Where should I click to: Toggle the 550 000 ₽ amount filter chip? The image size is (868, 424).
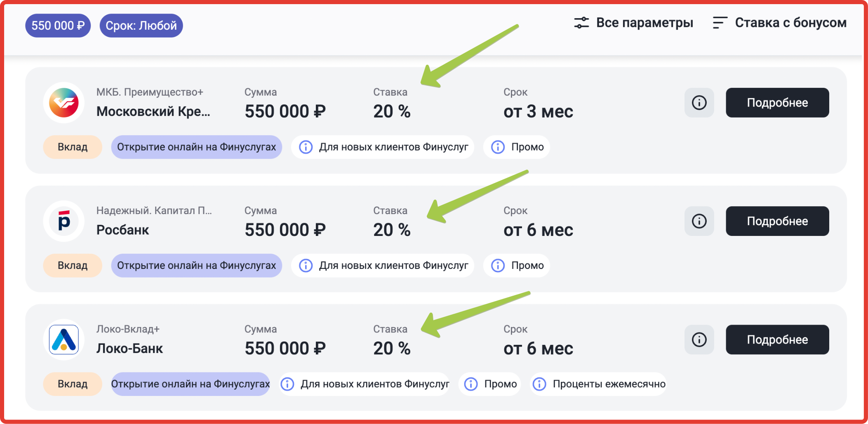coord(58,26)
